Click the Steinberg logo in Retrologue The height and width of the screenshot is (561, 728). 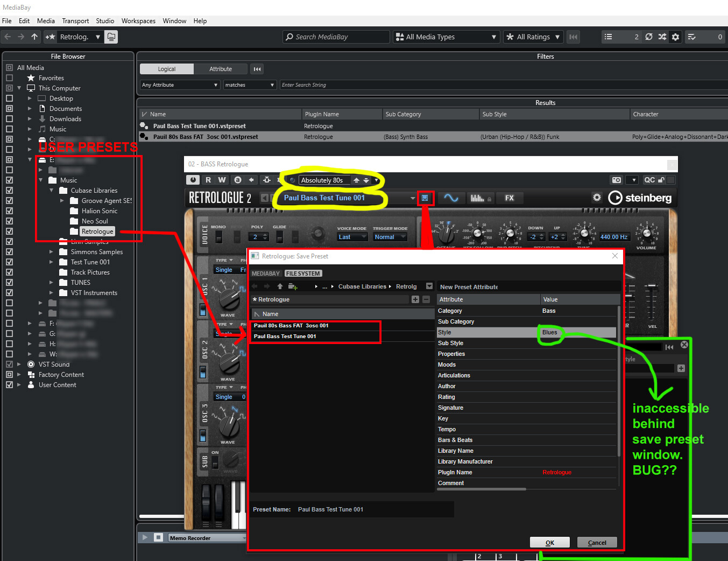point(640,198)
